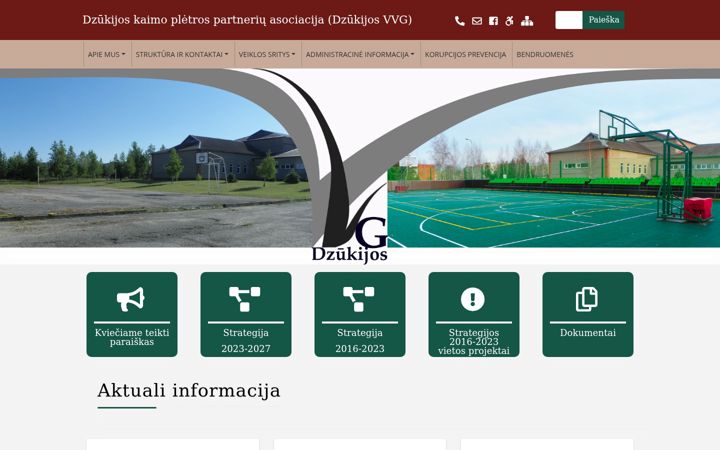Expand the Veiklos sritys dropdown
Image resolution: width=720 pixels, height=450 pixels.
267,54
